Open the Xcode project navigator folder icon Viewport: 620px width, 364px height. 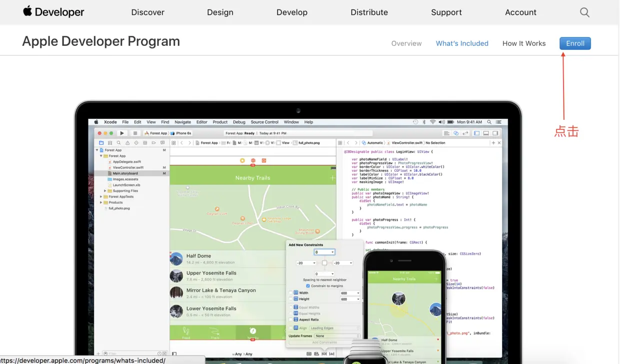click(x=101, y=143)
